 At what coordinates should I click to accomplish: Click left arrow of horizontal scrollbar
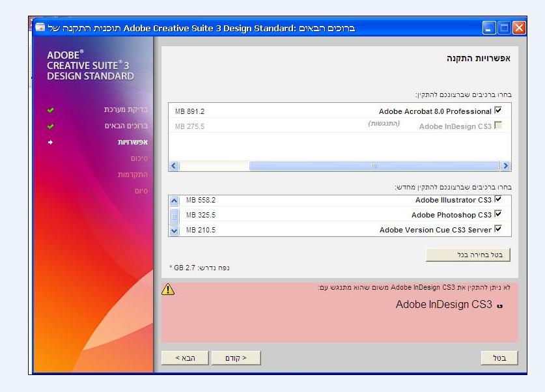[x=174, y=166]
